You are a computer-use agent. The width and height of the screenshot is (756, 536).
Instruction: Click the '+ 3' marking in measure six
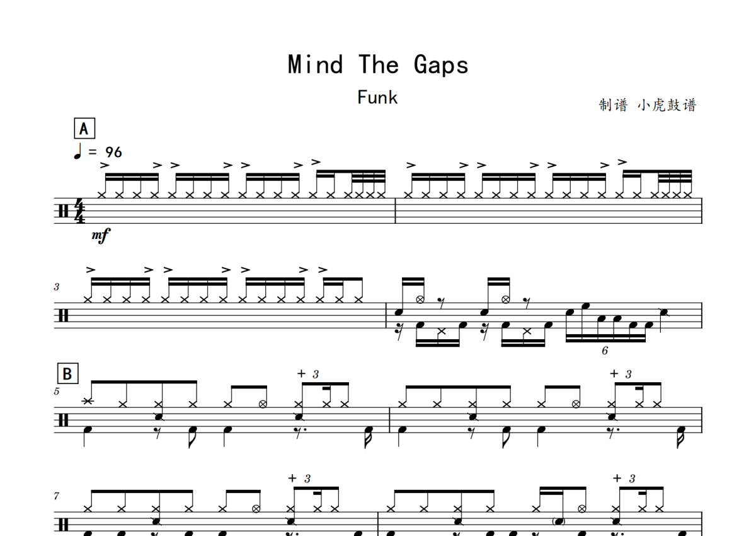point(621,374)
